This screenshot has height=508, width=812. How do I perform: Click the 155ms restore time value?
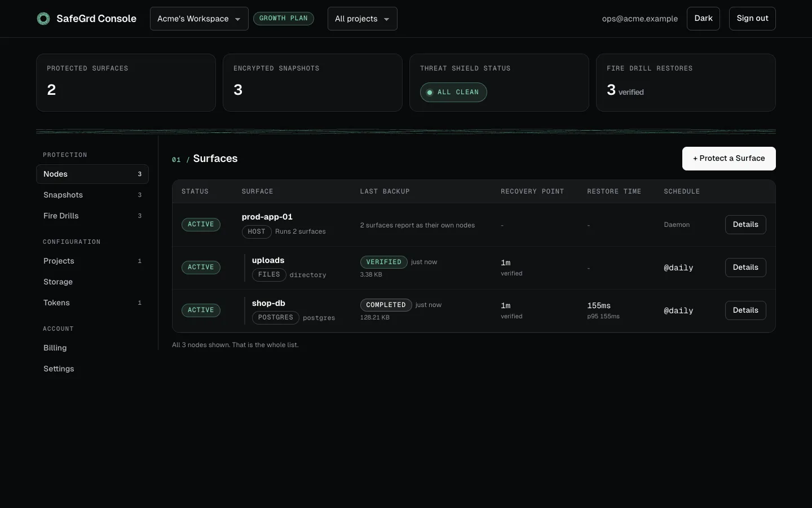tap(599, 305)
